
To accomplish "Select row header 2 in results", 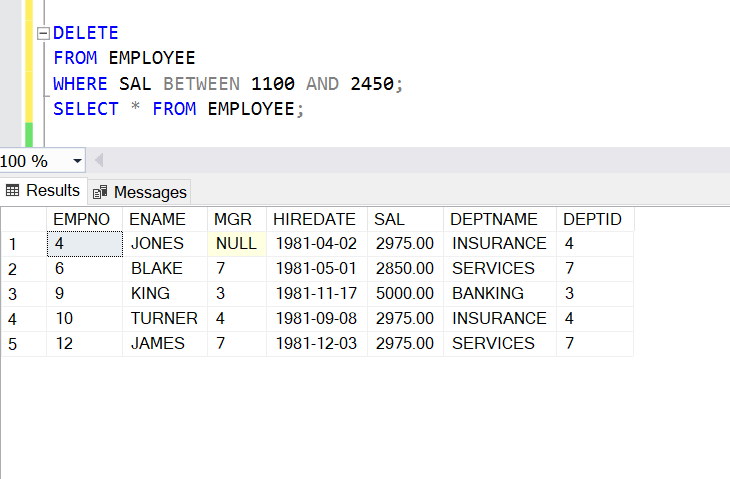I will (x=24, y=269).
